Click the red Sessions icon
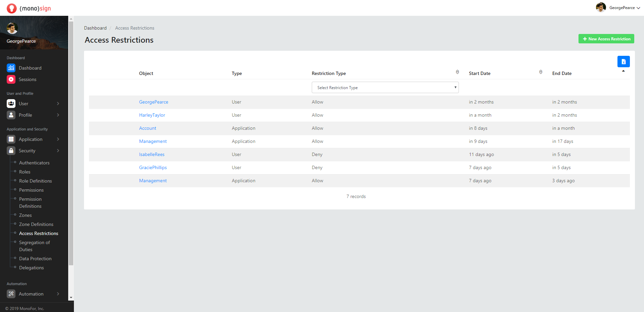Image resolution: width=644 pixels, height=312 pixels. 11,79
